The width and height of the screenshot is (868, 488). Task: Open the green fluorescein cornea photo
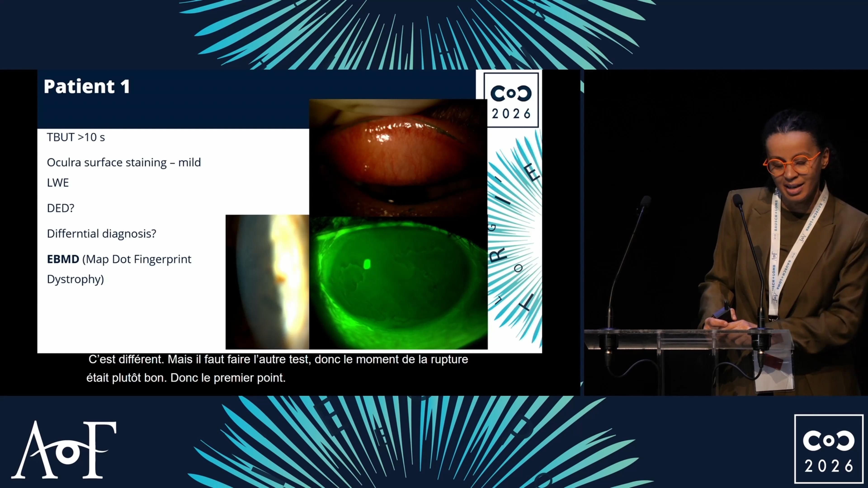pos(398,283)
